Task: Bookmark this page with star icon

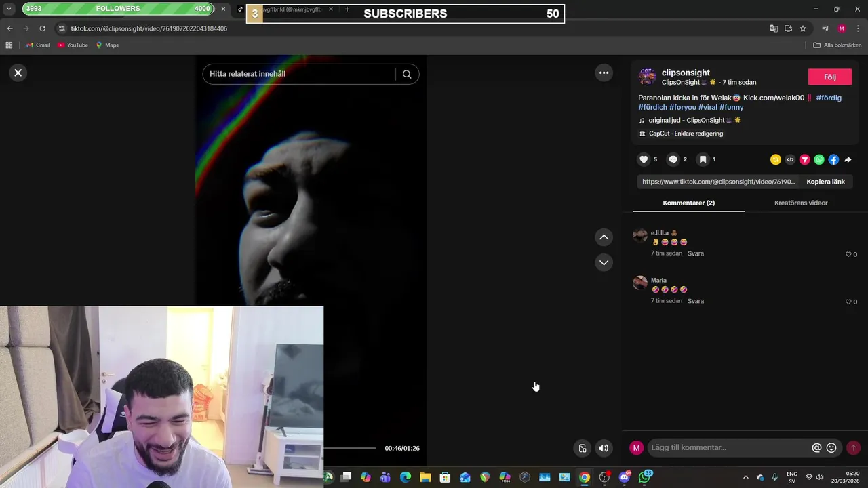Action: tap(803, 28)
